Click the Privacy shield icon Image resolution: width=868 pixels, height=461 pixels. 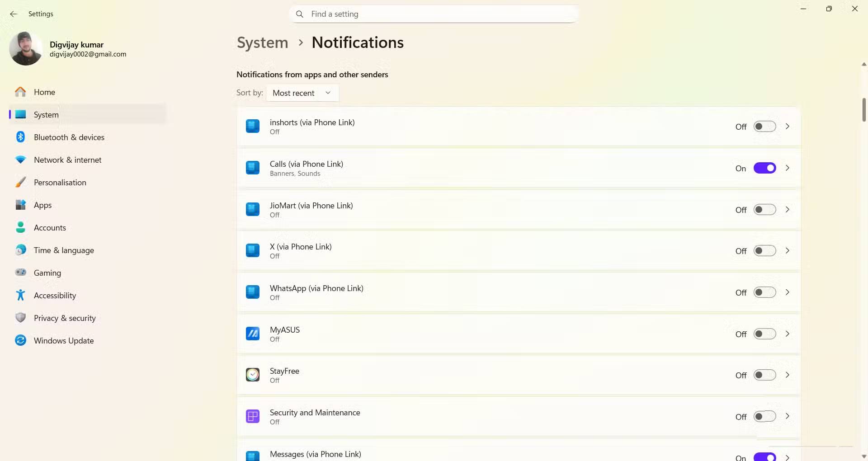(x=20, y=318)
